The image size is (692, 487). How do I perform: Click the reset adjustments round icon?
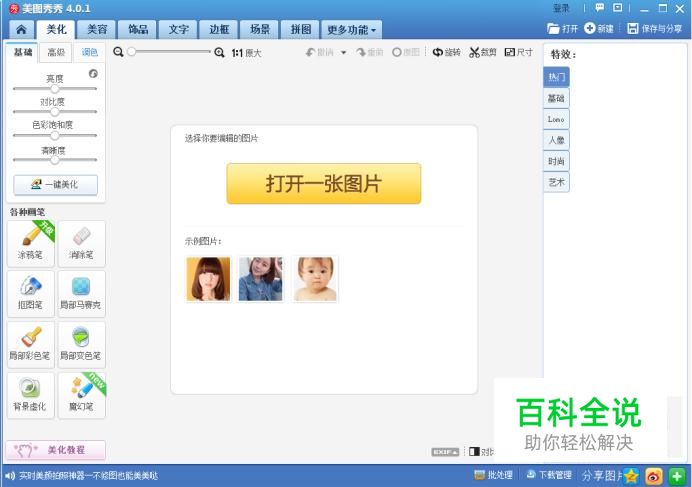tap(93, 74)
